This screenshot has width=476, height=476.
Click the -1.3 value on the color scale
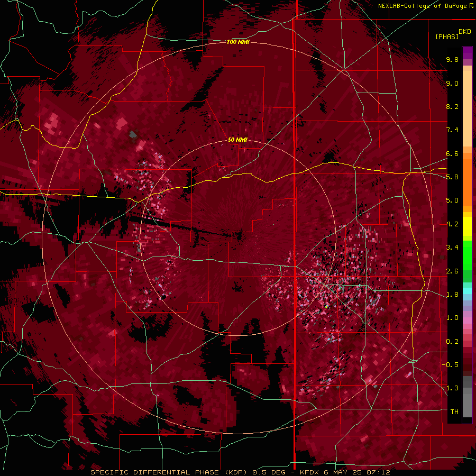pyautogui.click(x=450, y=388)
